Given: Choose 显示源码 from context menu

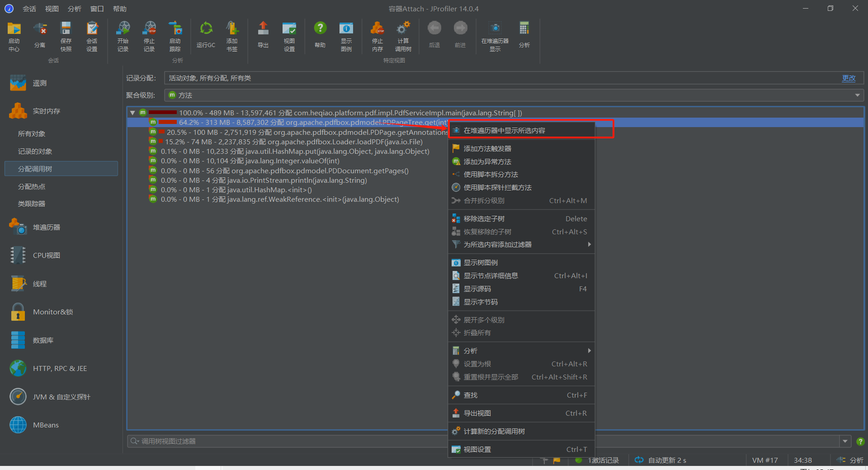Looking at the screenshot, I should 521,289.
